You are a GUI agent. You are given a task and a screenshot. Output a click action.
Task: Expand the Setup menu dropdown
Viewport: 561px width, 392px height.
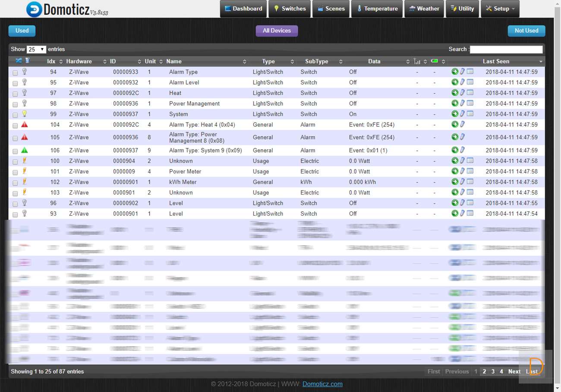(500, 9)
